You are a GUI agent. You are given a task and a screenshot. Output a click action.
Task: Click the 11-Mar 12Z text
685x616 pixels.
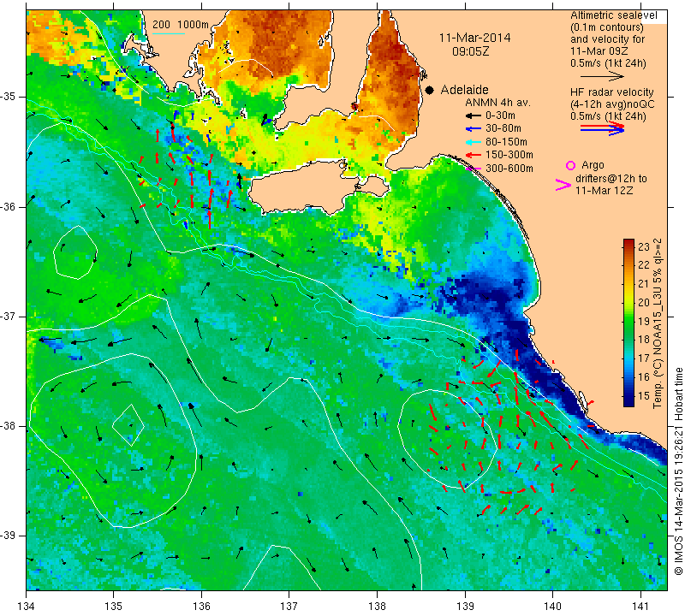point(605,190)
